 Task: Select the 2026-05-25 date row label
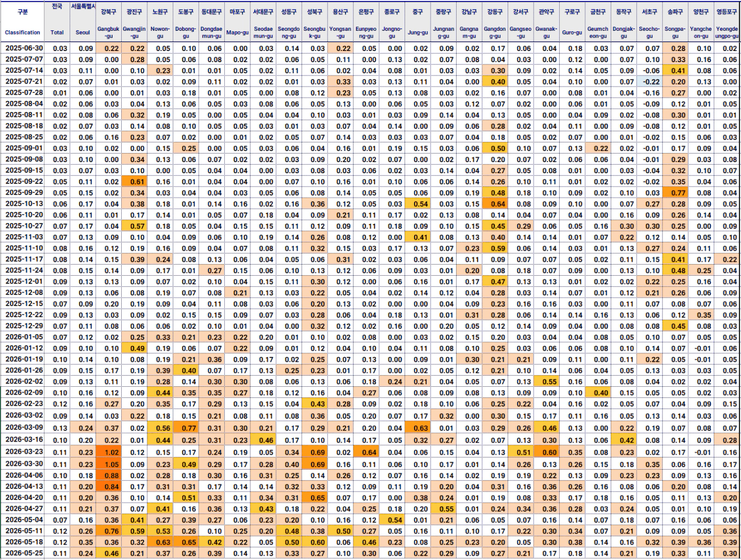(x=23, y=553)
